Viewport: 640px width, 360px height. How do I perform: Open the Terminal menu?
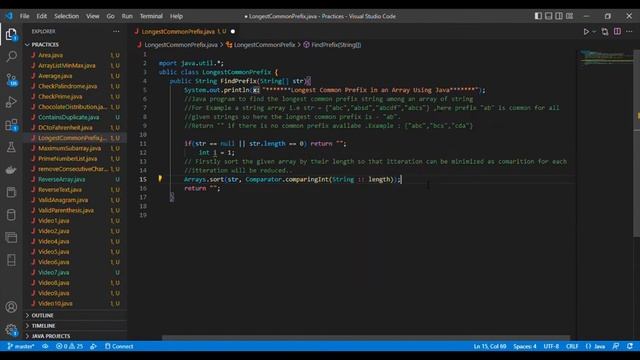tap(151, 16)
